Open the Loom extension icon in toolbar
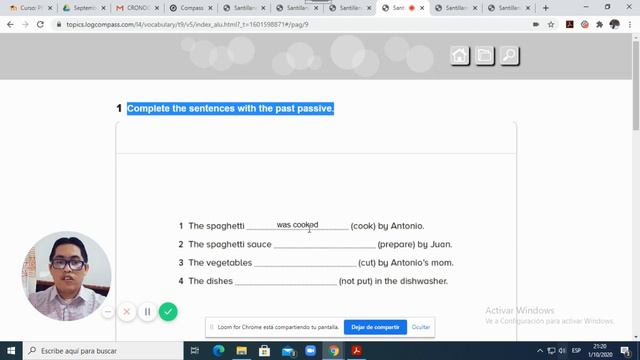Image resolution: width=640 pixels, height=360 pixels. tap(585, 24)
